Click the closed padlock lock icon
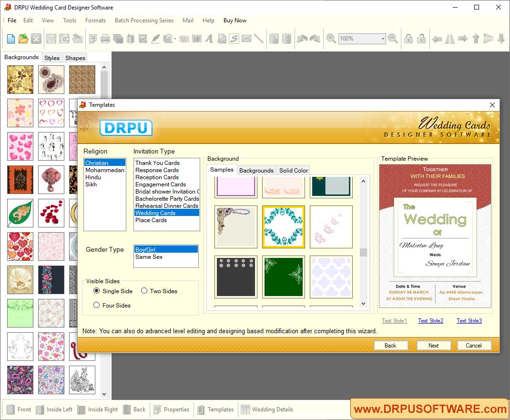Viewport: 510px width, 420px height. pos(408,39)
